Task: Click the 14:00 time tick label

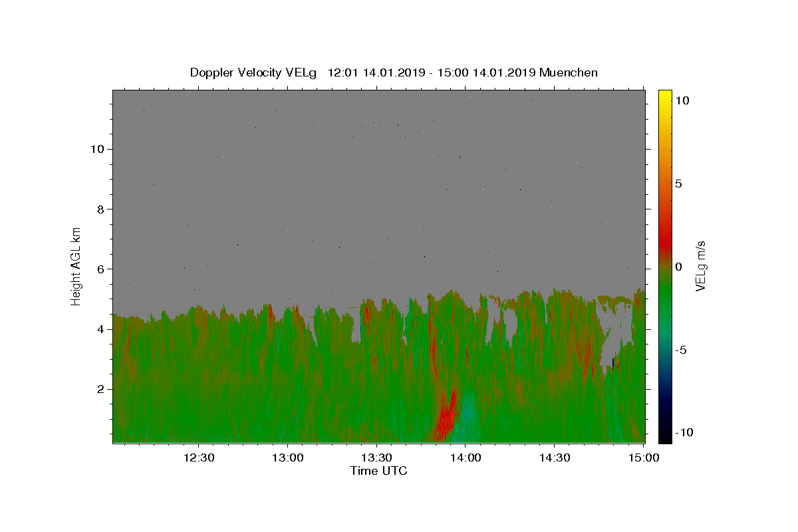Action: tap(465, 458)
